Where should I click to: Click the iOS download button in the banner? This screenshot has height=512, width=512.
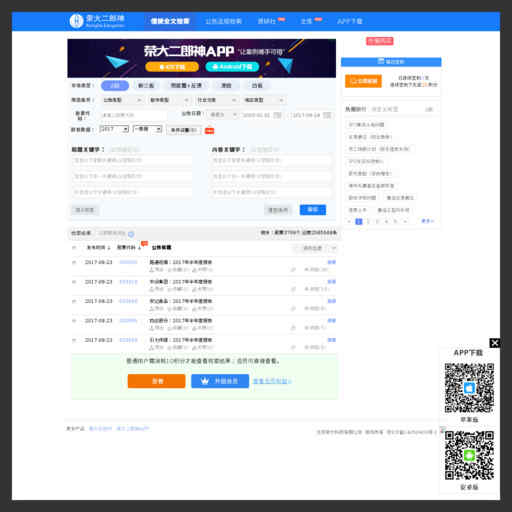[172, 67]
